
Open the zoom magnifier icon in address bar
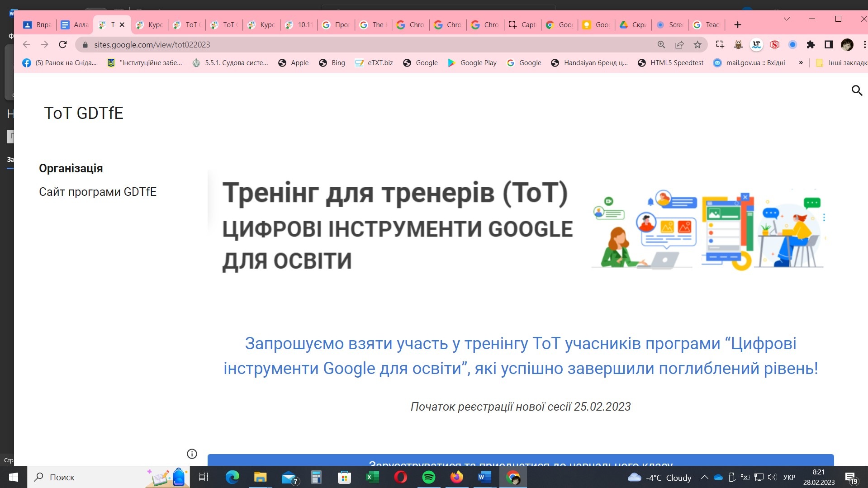[661, 44]
